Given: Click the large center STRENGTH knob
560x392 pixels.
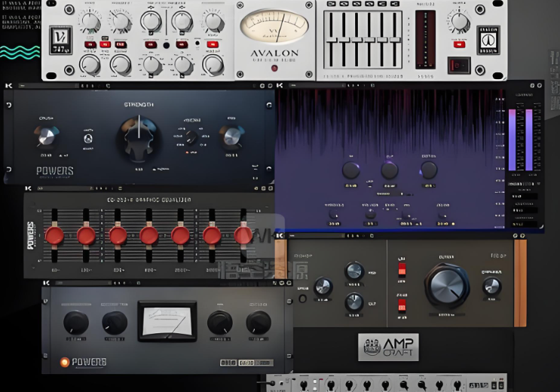Looking at the screenshot, I should pyautogui.click(x=139, y=138).
